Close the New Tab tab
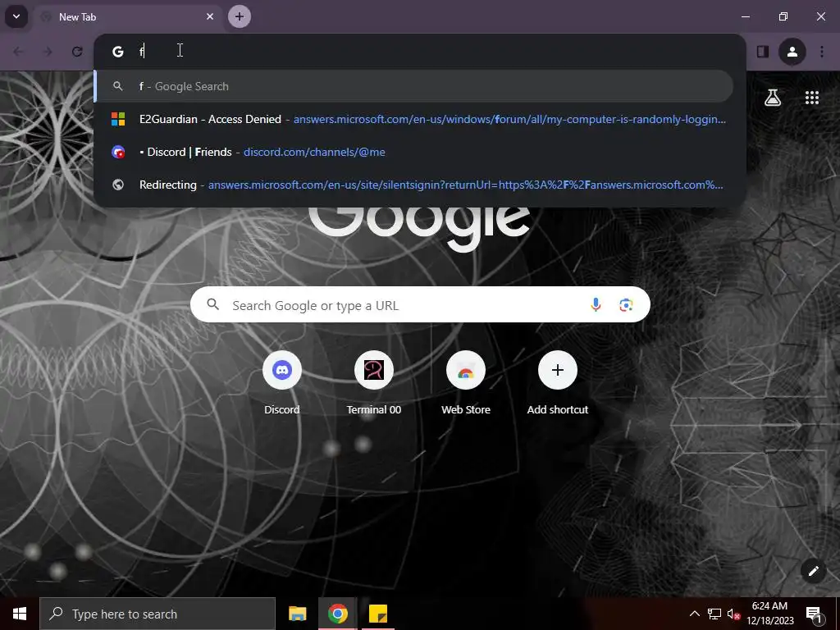 (x=210, y=16)
